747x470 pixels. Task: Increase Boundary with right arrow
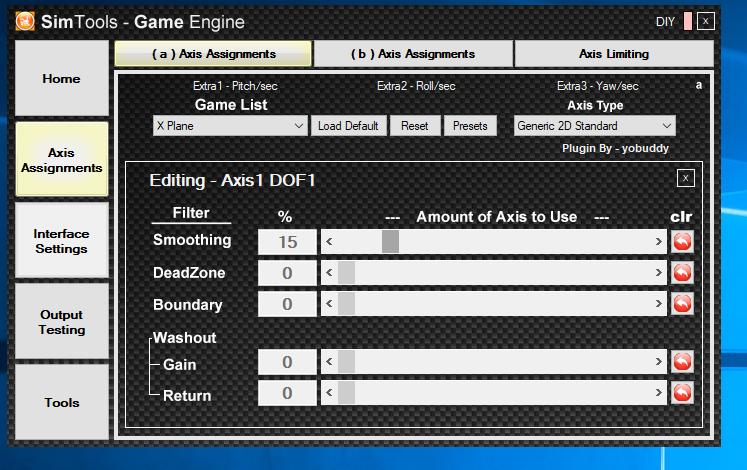(658, 304)
